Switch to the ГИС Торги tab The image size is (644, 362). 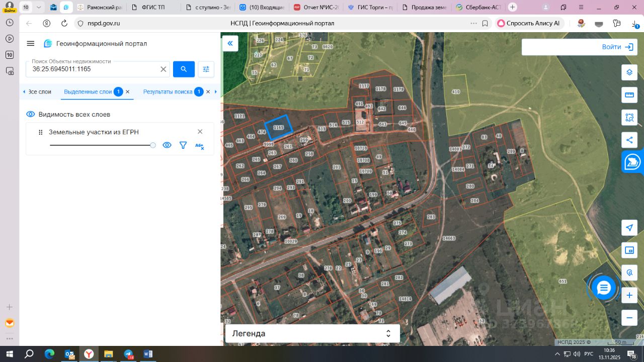pos(372,8)
